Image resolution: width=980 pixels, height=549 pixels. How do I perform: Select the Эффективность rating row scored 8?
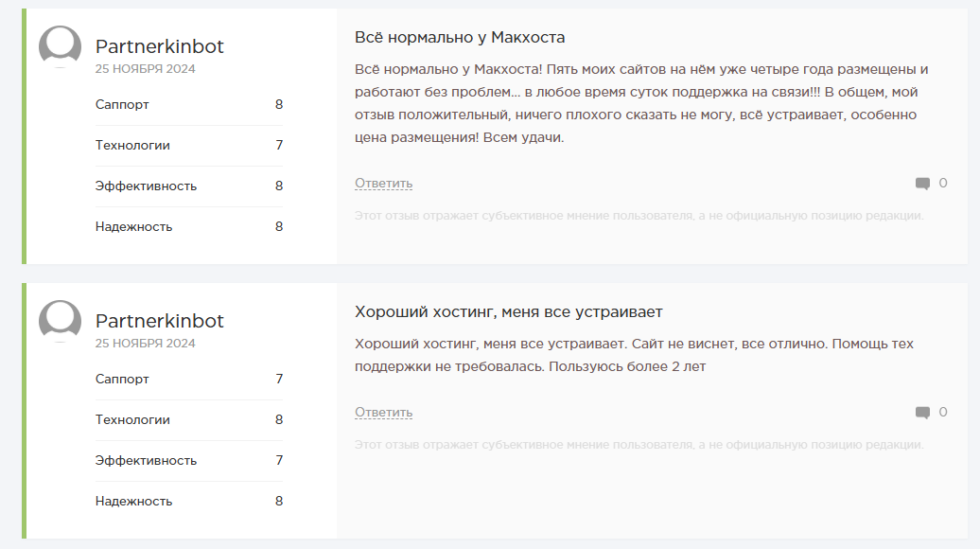click(188, 186)
